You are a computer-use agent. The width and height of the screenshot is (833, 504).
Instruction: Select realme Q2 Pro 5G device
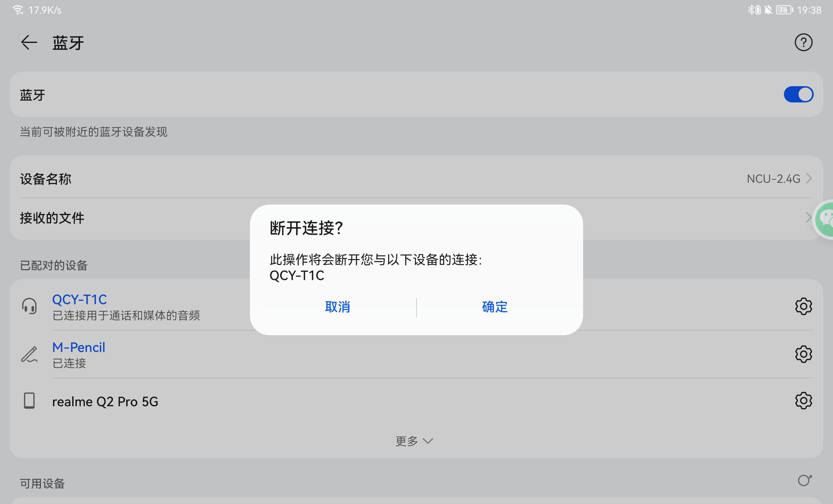click(x=416, y=401)
